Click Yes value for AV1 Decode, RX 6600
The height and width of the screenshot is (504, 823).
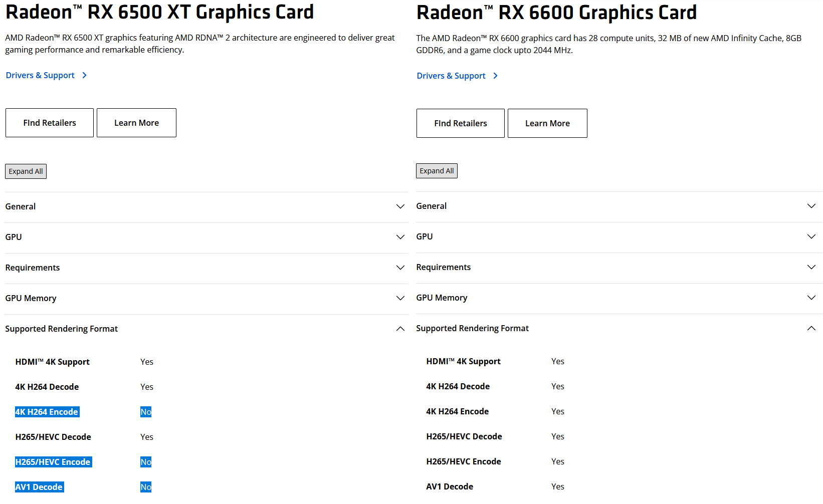[x=558, y=486]
